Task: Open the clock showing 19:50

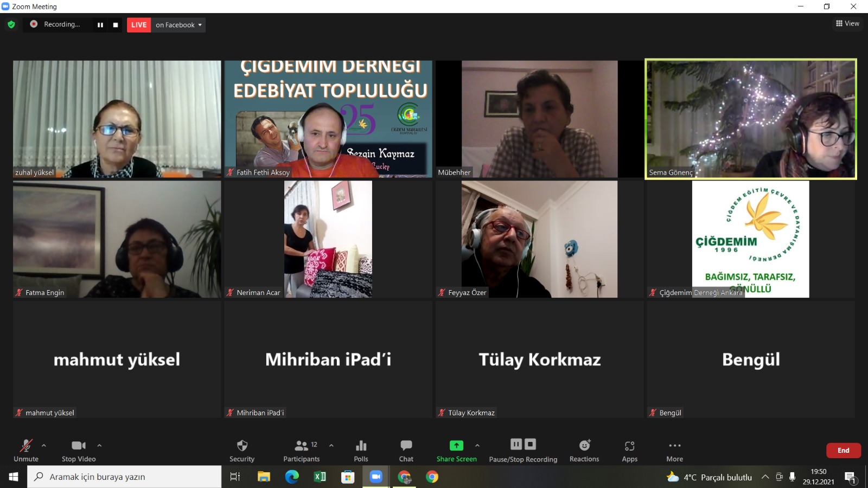Action: [819, 477]
